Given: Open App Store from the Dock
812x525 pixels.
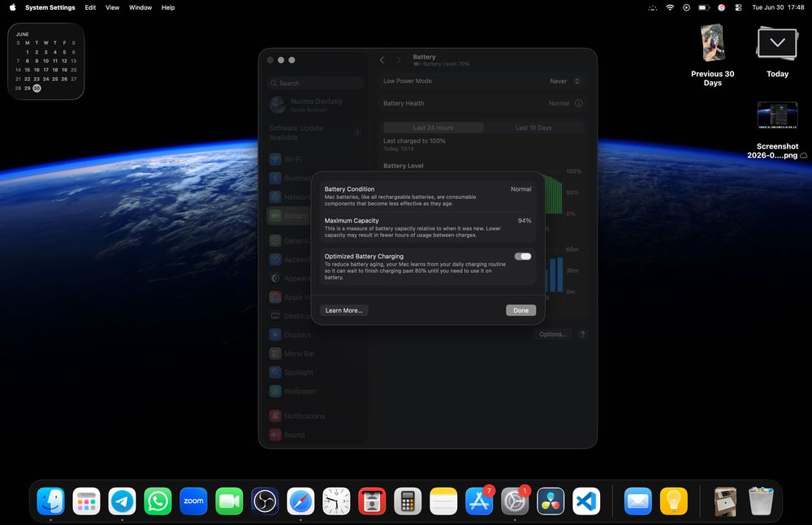Looking at the screenshot, I should [x=480, y=501].
